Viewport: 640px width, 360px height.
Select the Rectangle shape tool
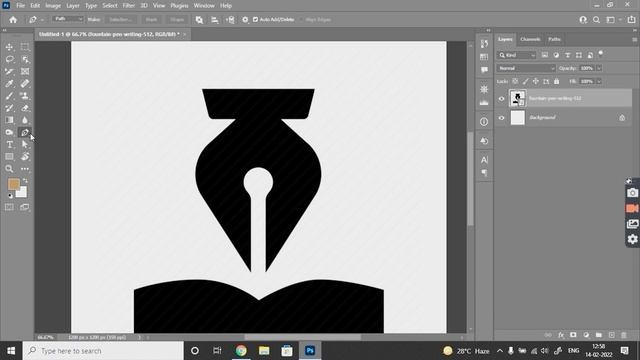[9, 157]
